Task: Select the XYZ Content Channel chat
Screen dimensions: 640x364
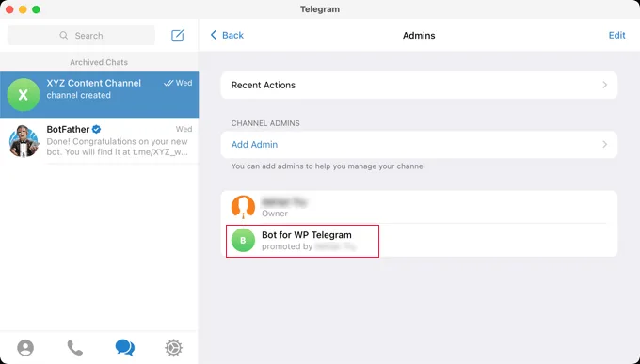Action: pyautogui.click(x=99, y=95)
